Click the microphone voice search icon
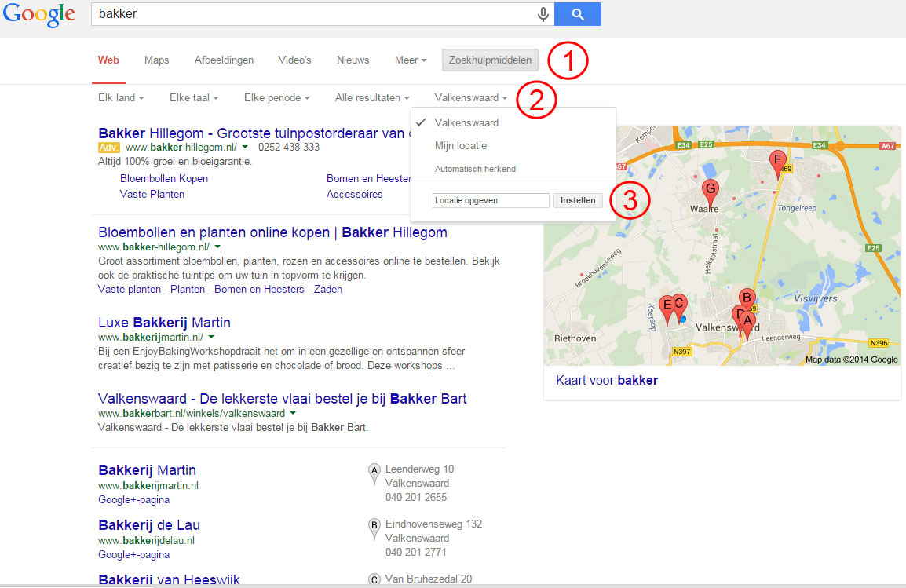 click(x=543, y=14)
